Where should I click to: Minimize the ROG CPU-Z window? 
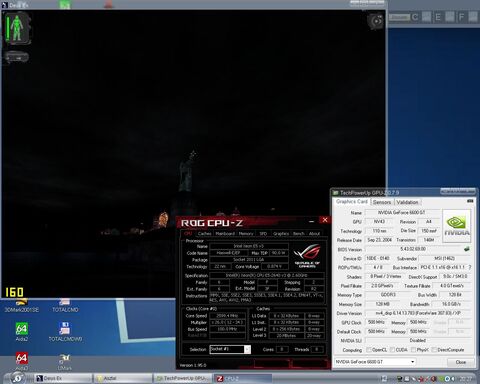pyautogui.click(x=311, y=221)
